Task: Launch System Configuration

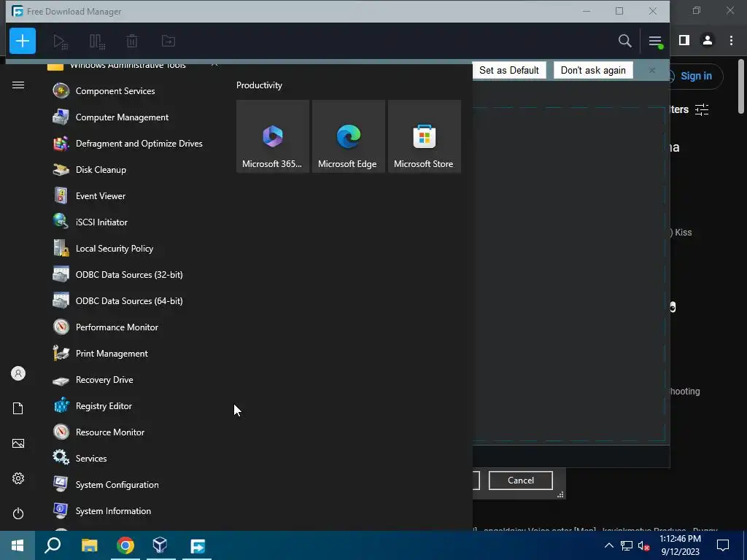Action: [134, 484]
